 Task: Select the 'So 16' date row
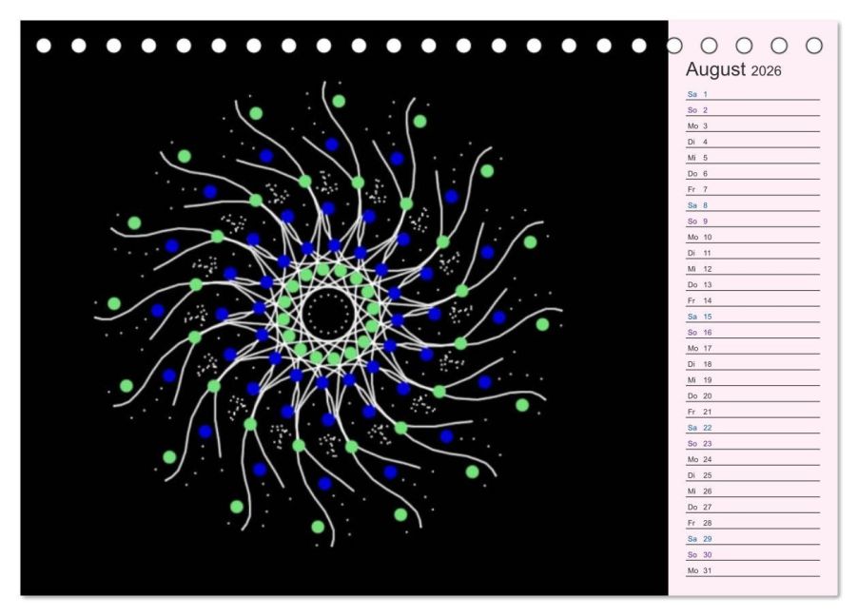(753, 332)
